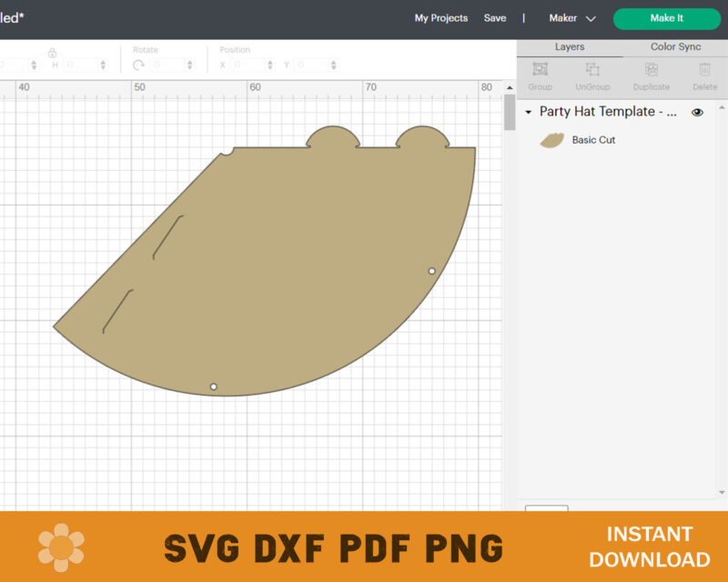The height and width of the screenshot is (582, 728).
Task: Click the lock aspect ratio icon
Action: 53,53
